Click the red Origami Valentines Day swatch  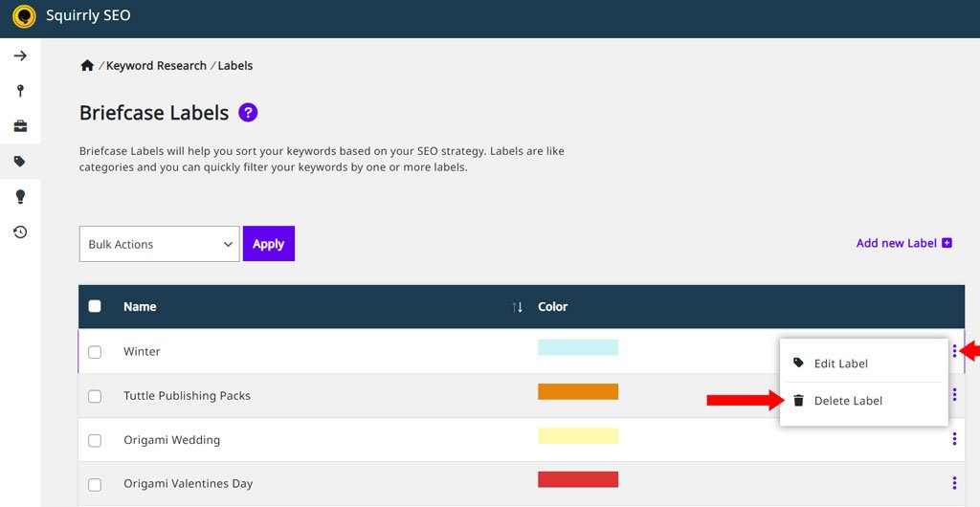[578, 479]
